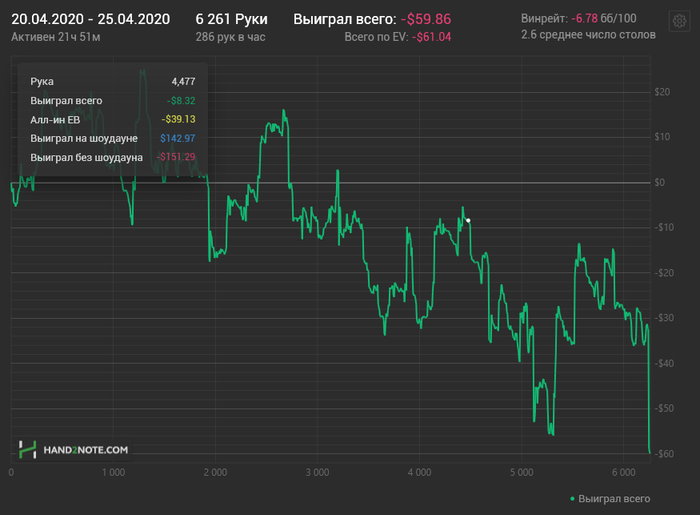
Task: Click tooltip row 'Выиграл на шоудауне'
Action: (112, 138)
